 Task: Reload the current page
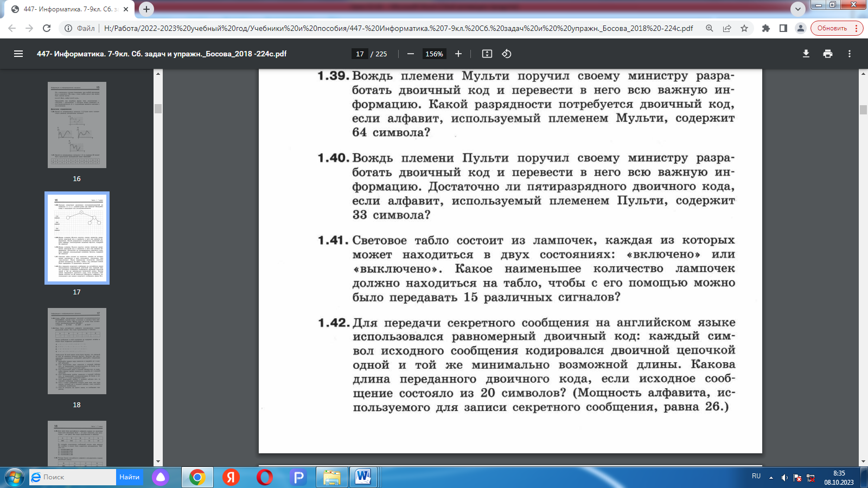47,28
